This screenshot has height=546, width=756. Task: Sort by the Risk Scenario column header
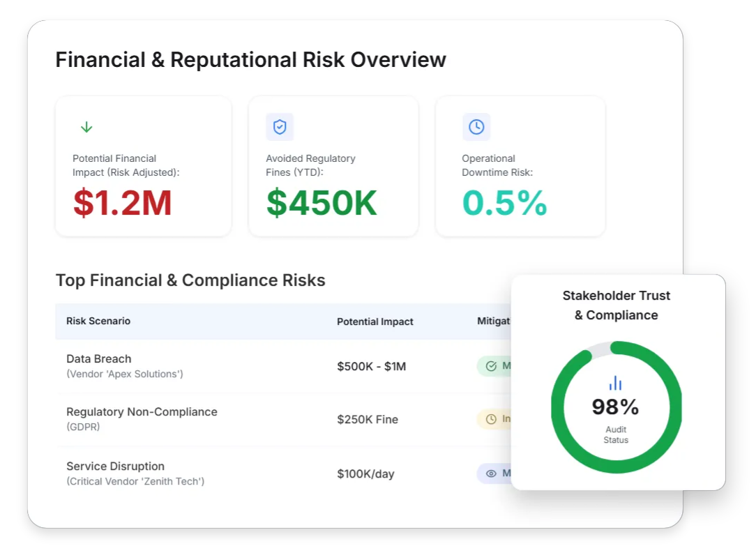pyautogui.click(x=98, y=321)
